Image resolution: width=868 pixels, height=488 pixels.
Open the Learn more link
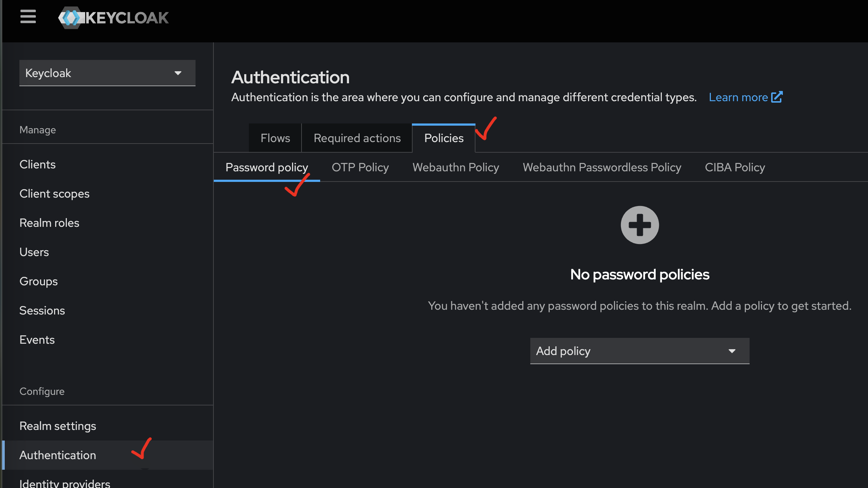pyautogui.click(x=738, y=97)
